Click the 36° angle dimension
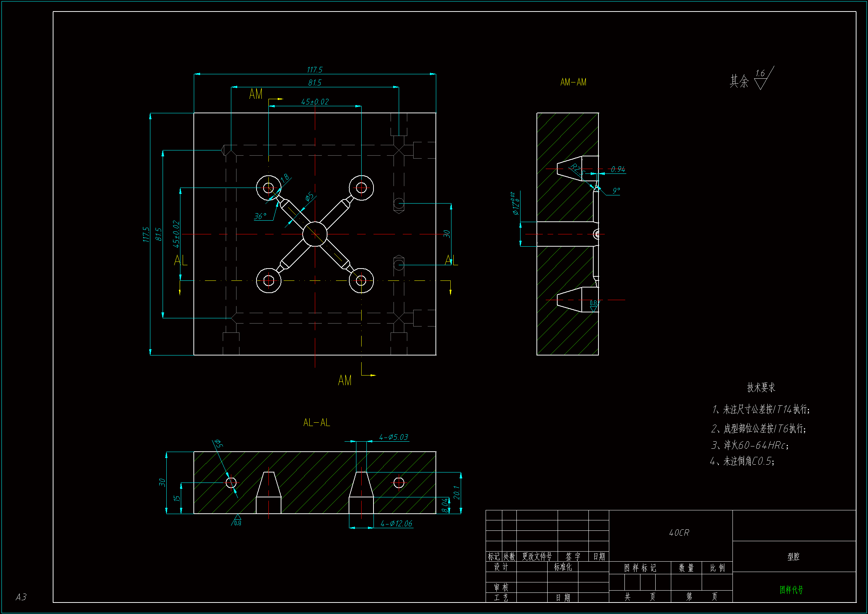The width and height of the screenshot is (868, 614). (260, 217)
